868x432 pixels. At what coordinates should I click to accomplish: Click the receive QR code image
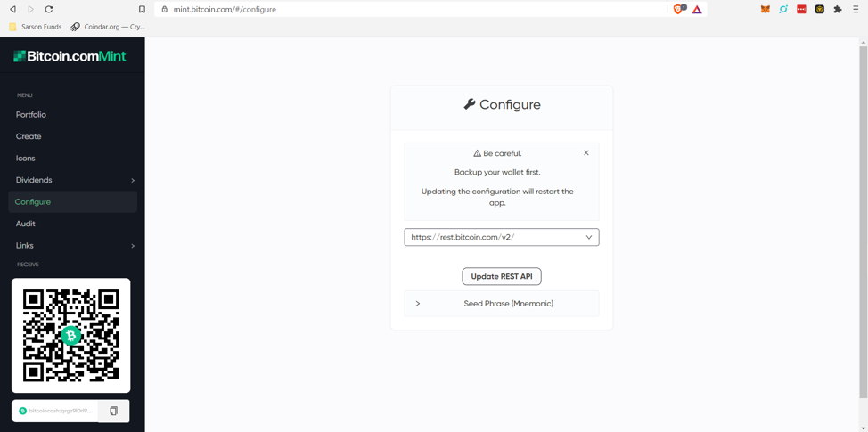[x=71, y=335]
